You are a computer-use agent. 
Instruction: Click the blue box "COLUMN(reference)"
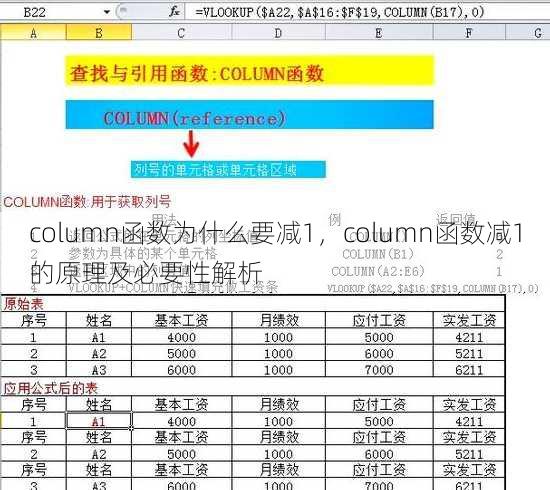pyautogui.click(x=249, y=115)
